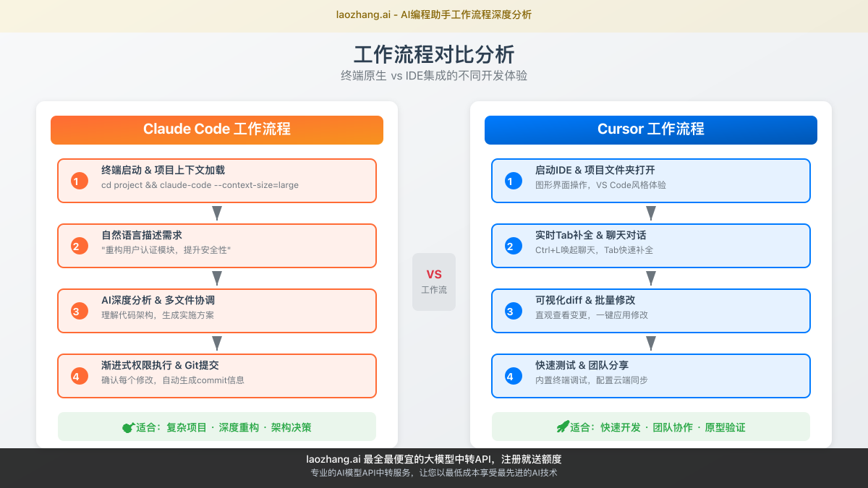Click blue circle 4 beside 快速测试 step
868x488 pixels.
(x=514, y=376)
